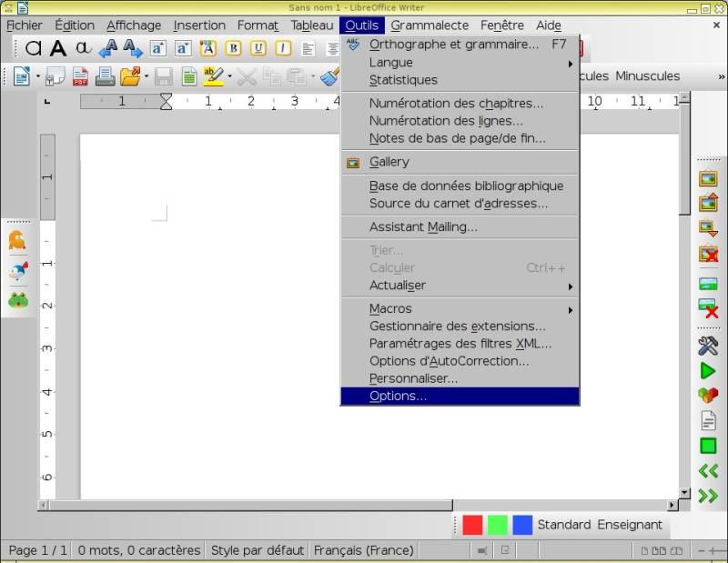728x563 pixels.
Task: Open the Grammalecte menu
Action: [x=430, y=25]
